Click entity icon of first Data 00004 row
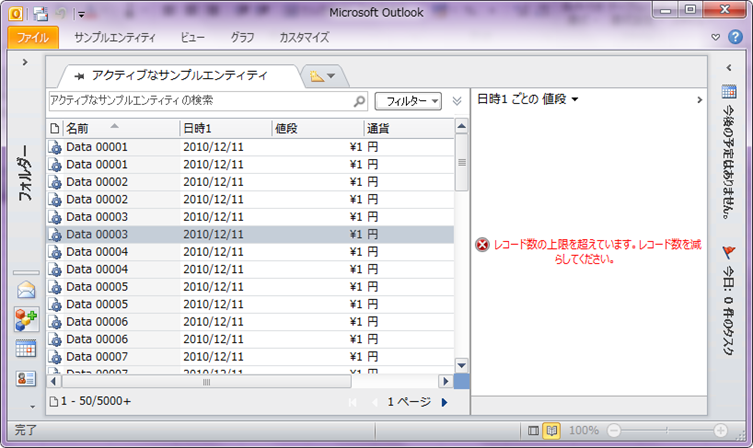The width and height of the screenshot is (753, 448). (56, 252)
